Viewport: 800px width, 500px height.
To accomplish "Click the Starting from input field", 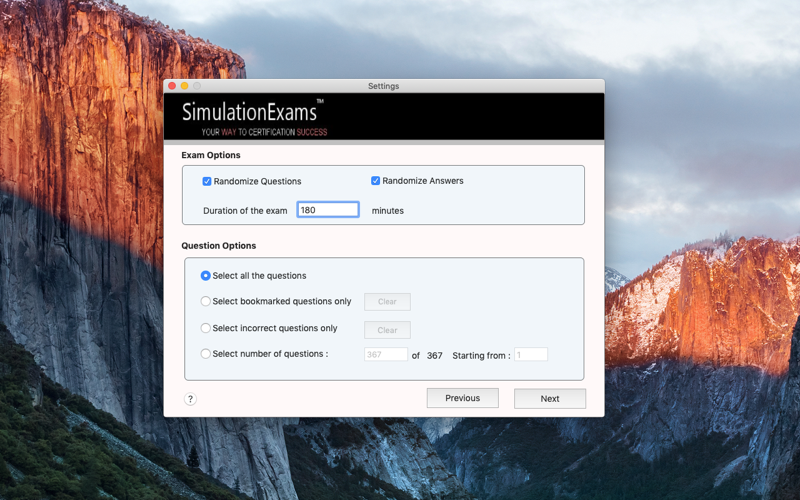I will [531, 355].
